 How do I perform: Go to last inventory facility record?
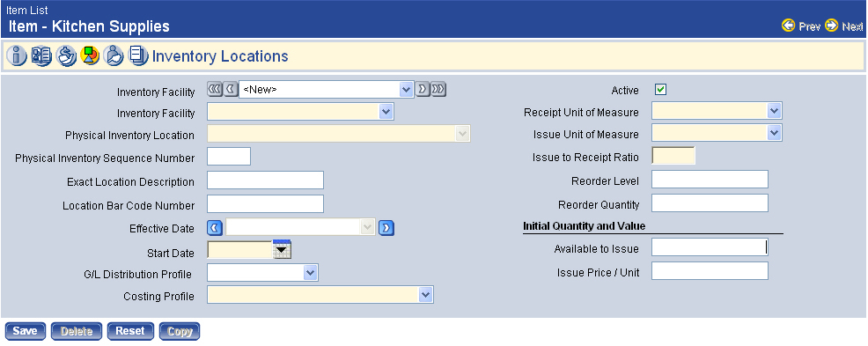pyautogui.click(x=439, y=89)
